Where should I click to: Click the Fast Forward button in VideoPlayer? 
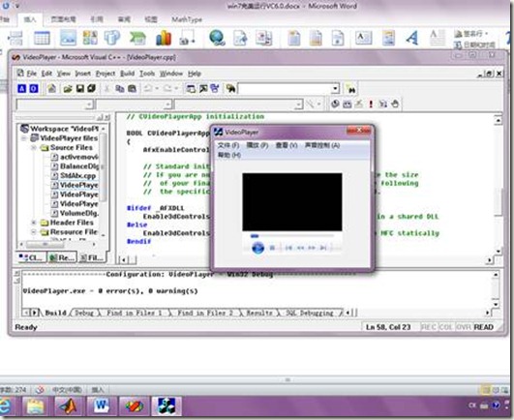(312, 248)
